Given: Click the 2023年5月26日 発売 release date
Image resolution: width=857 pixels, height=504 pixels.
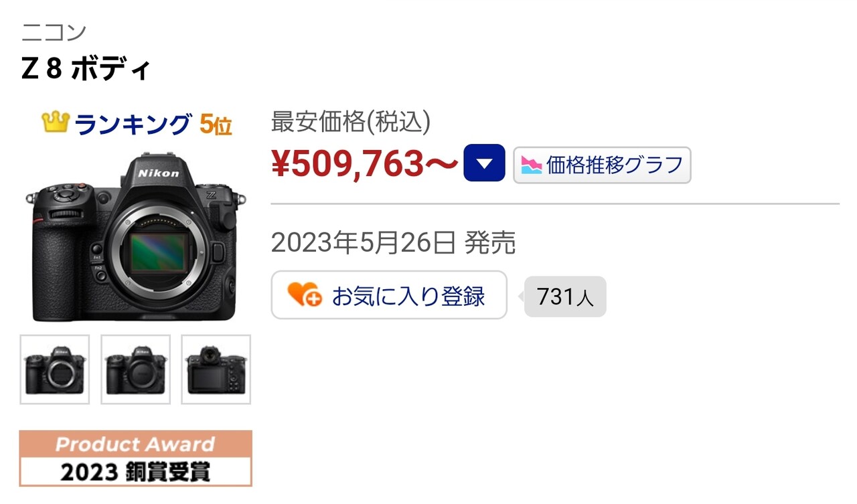Looking at the screenshot, I should (x=394, y=243).
